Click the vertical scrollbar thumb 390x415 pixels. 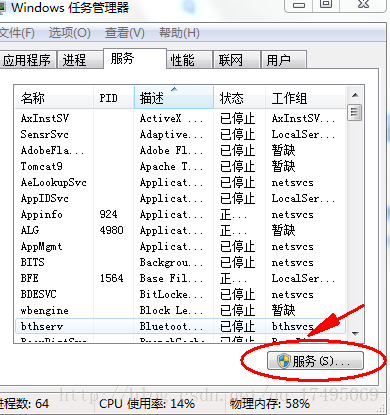(355, 113)
